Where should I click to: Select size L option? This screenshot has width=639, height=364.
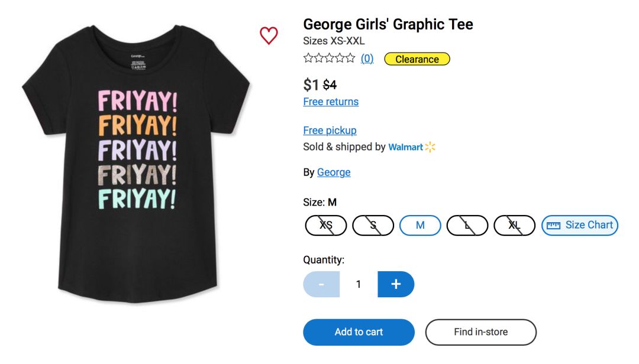tap(467, 225)
